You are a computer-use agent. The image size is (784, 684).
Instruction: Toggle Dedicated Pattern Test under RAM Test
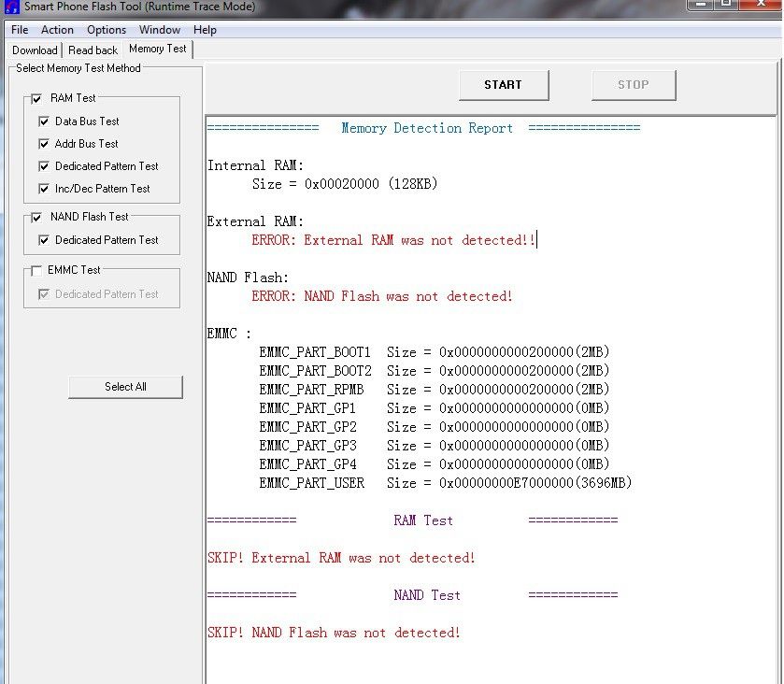[x=44, y=166]
